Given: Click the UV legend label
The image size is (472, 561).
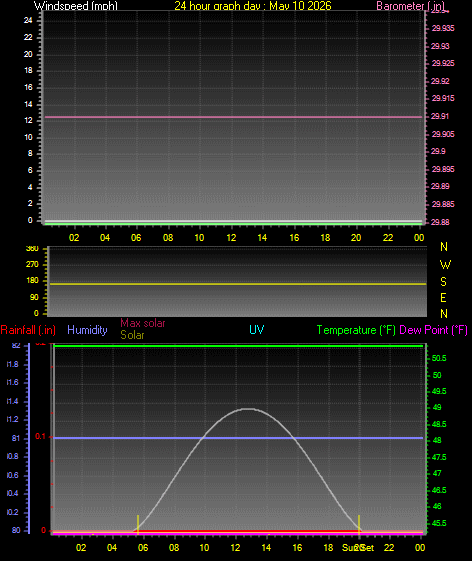Looking at the screenshot, I should 257,330.
